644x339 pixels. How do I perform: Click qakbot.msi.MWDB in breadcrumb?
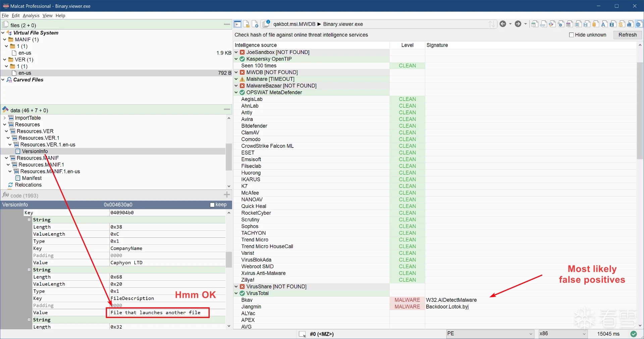pyautogui.click(x=294, y=24)
